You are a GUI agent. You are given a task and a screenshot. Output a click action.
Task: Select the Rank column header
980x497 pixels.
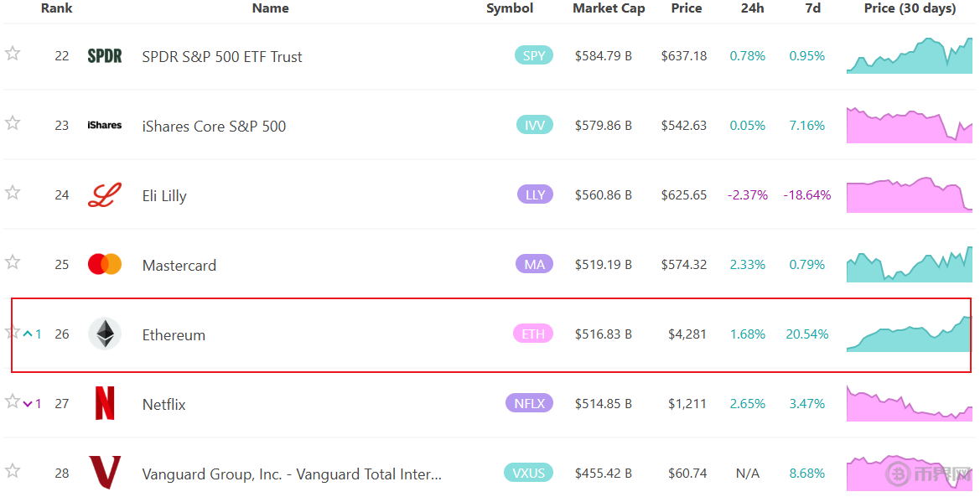(57, 8)
